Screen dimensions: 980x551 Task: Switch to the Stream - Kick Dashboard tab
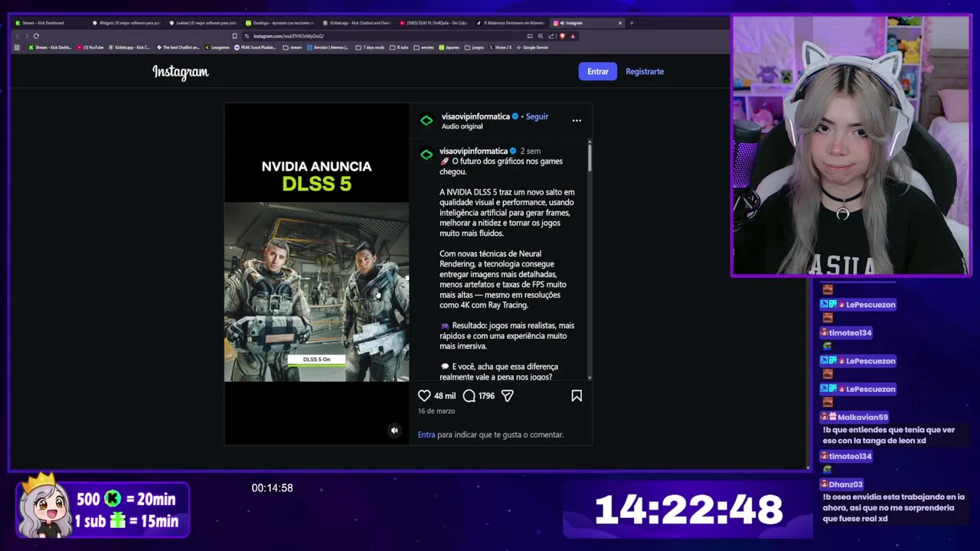[47, 23]
